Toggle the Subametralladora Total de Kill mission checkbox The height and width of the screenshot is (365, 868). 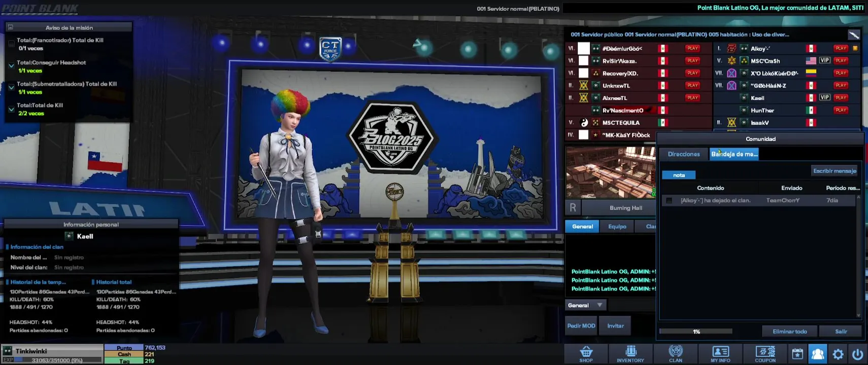(x=11, y=87)
